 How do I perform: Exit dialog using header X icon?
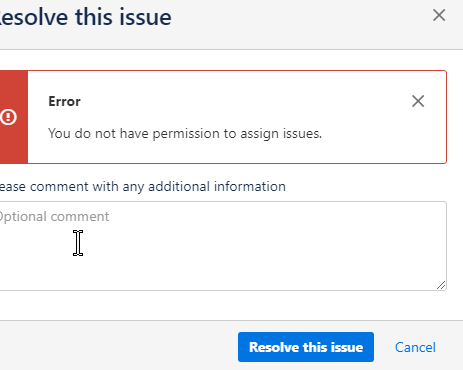[x=439, y=15]
